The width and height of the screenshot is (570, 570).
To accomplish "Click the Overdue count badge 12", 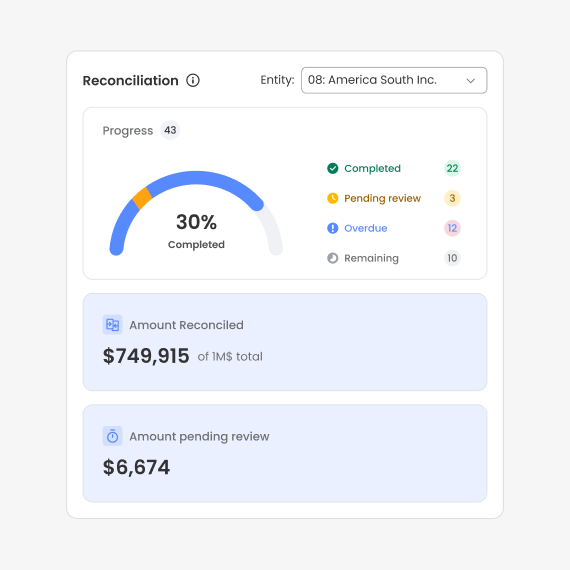I will [x=452, y=228].
